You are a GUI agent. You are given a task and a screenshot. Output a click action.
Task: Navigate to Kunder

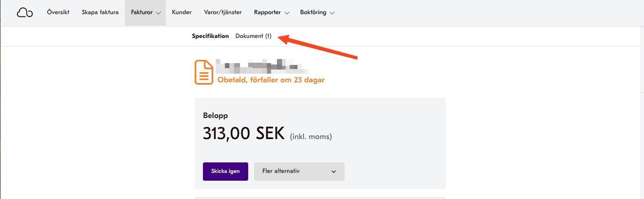182,13
